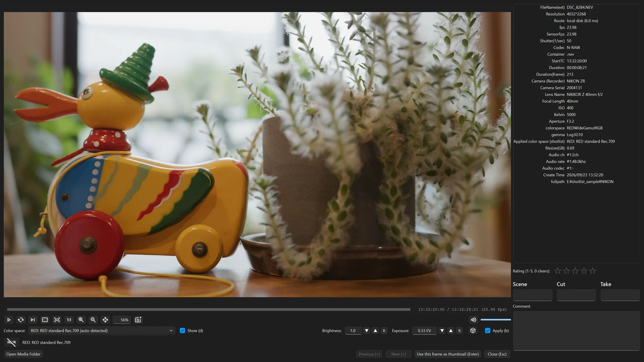Adjust the volume slider

[495, 320]
